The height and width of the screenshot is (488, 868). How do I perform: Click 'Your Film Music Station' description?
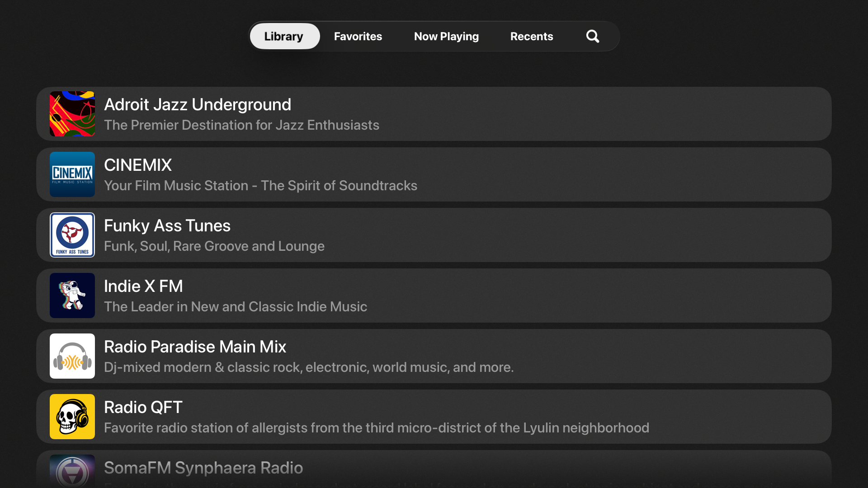(x=260, y=186)
